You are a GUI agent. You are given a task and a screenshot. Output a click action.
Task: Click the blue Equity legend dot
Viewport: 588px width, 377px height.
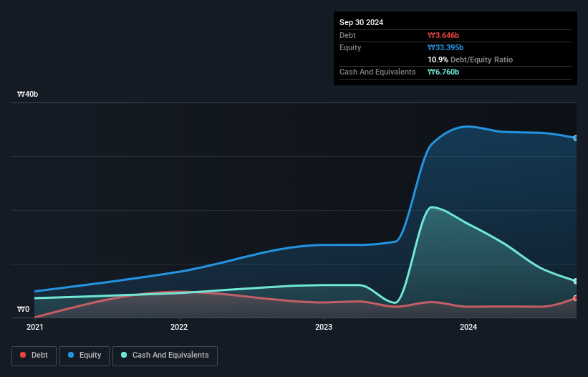71,355
